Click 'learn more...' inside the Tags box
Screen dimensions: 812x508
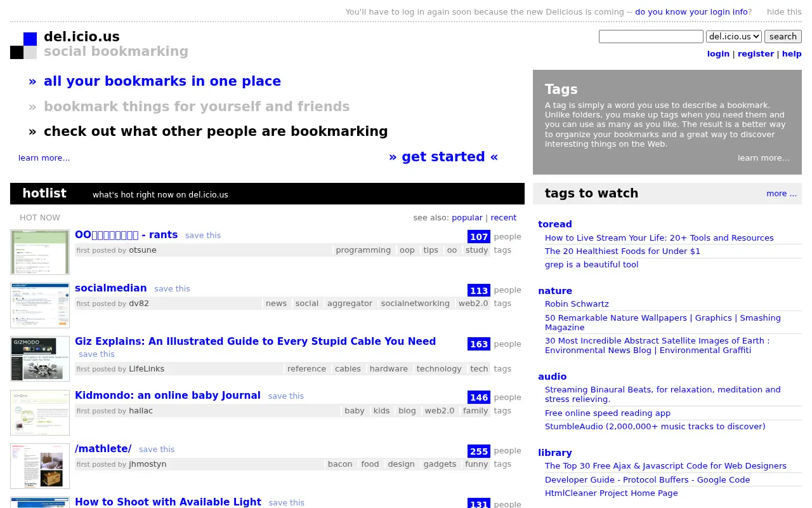click(x=764, y=158)
